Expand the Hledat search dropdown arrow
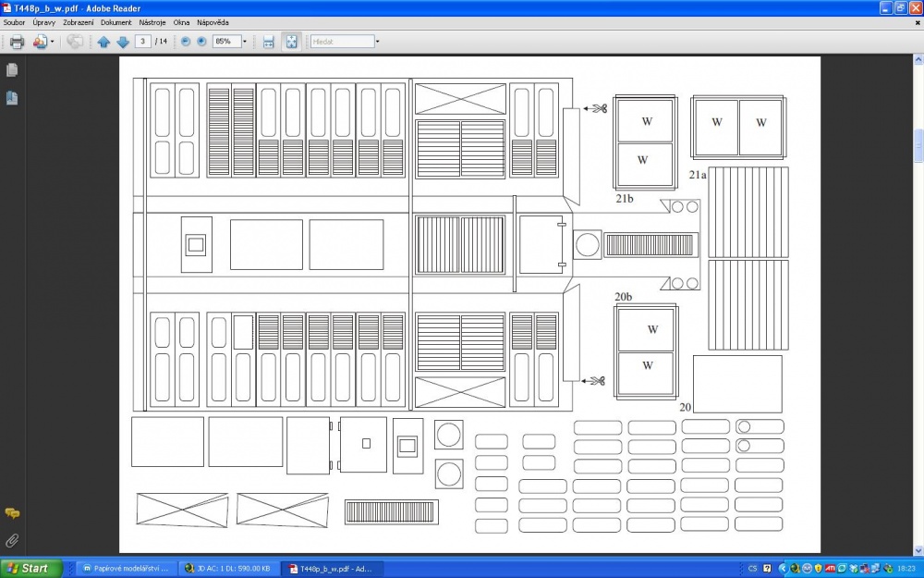This screenshot has height=578, width=924. [x=377, y=42]
